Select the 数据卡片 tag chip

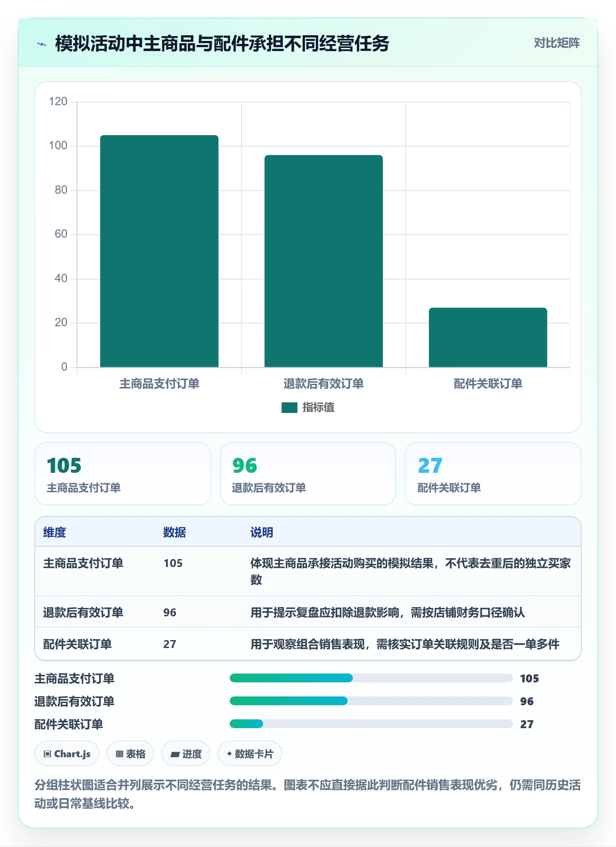(250, 754)
